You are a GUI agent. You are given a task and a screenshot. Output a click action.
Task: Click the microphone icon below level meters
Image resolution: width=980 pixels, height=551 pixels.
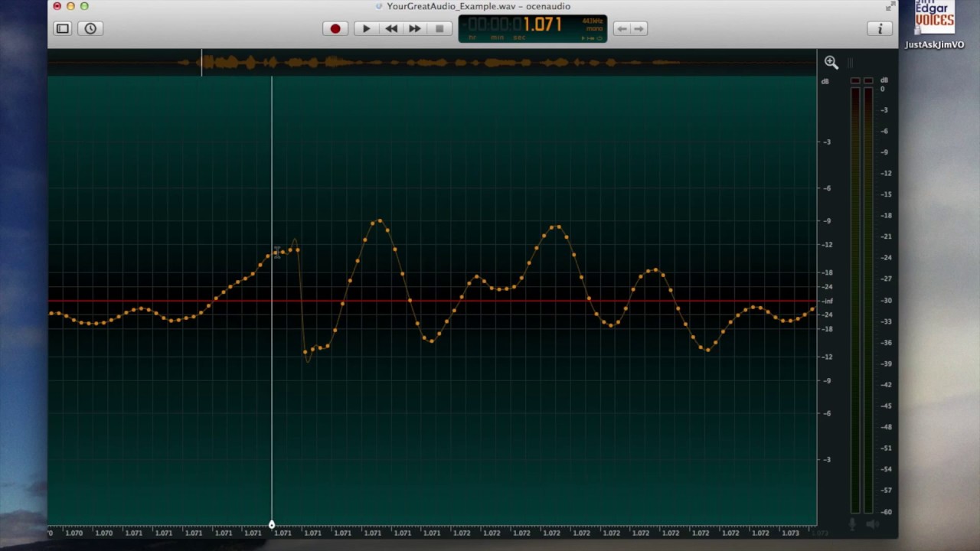pos(853,525)
